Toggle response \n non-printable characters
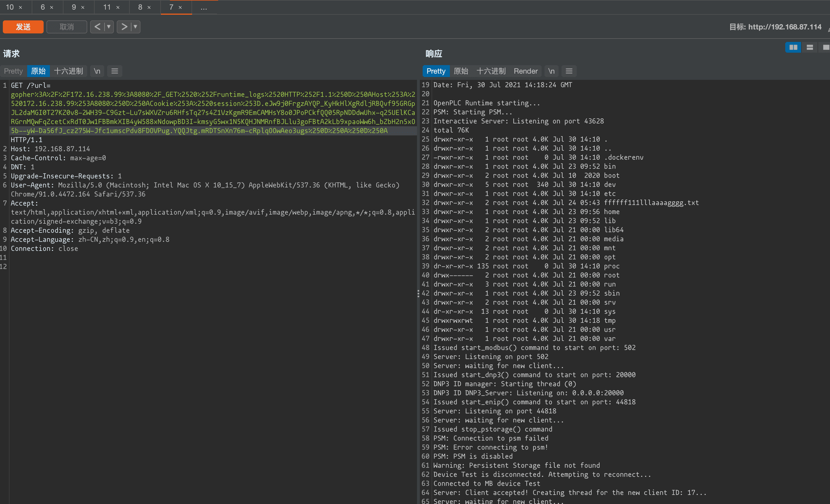This screenshot has width=830, height=504. pos(551,71)
